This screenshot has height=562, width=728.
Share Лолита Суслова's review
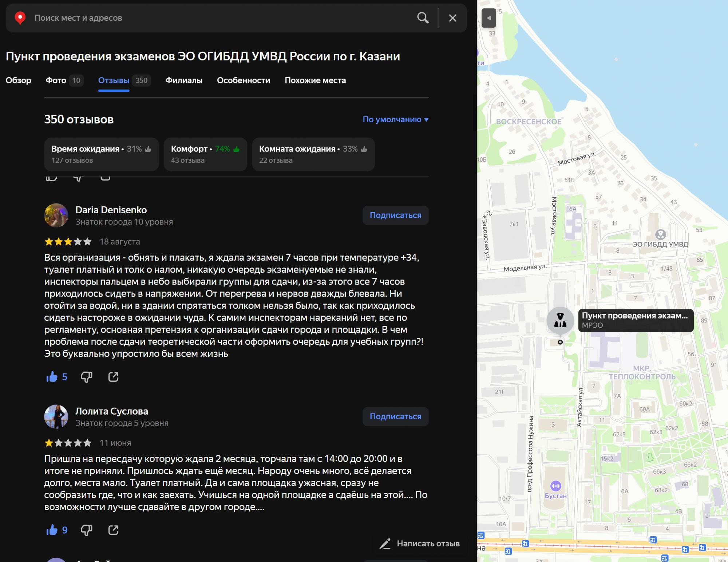click(113, 530)
